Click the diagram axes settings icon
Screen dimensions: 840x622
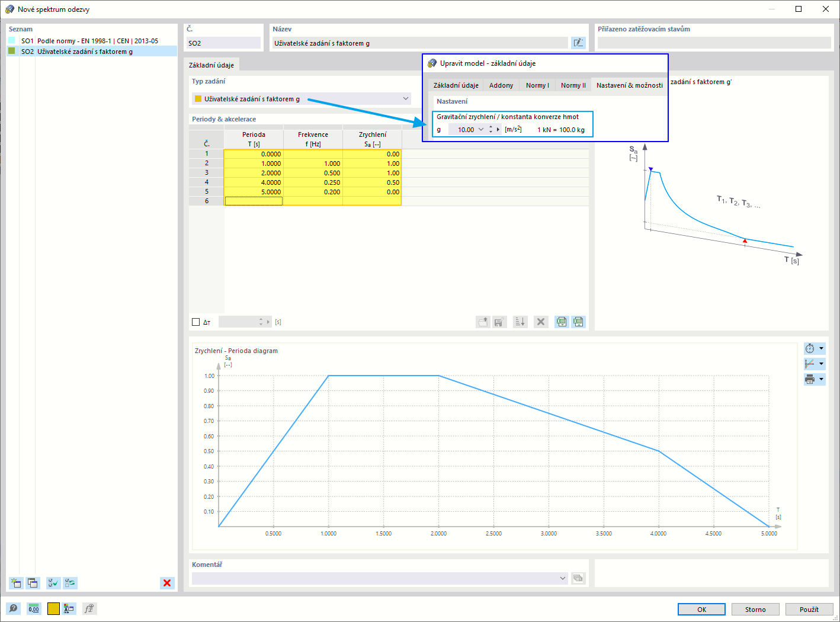(x=810, y=364)
